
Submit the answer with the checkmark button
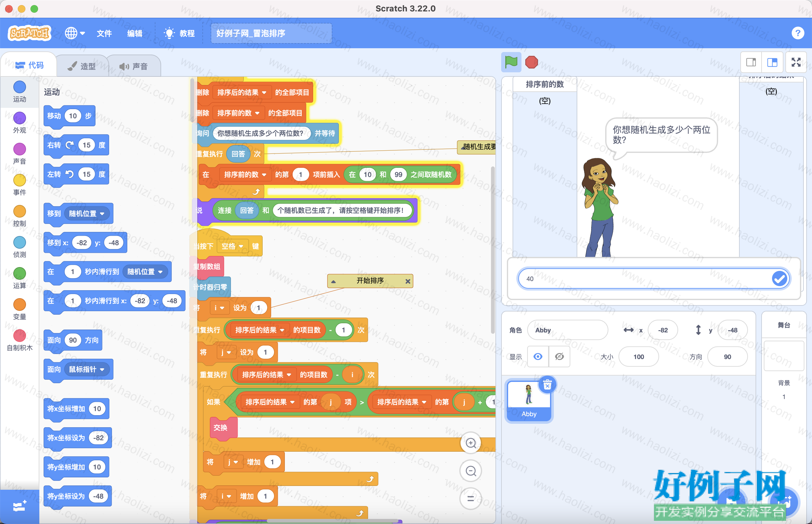tap(779, 279)
